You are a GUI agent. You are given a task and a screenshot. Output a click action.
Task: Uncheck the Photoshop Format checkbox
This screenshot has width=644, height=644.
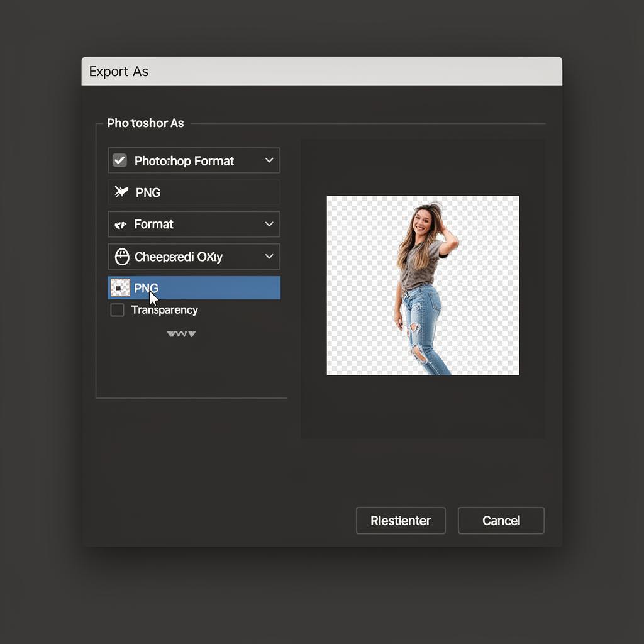pyautogui.click(x=119, y=160)
